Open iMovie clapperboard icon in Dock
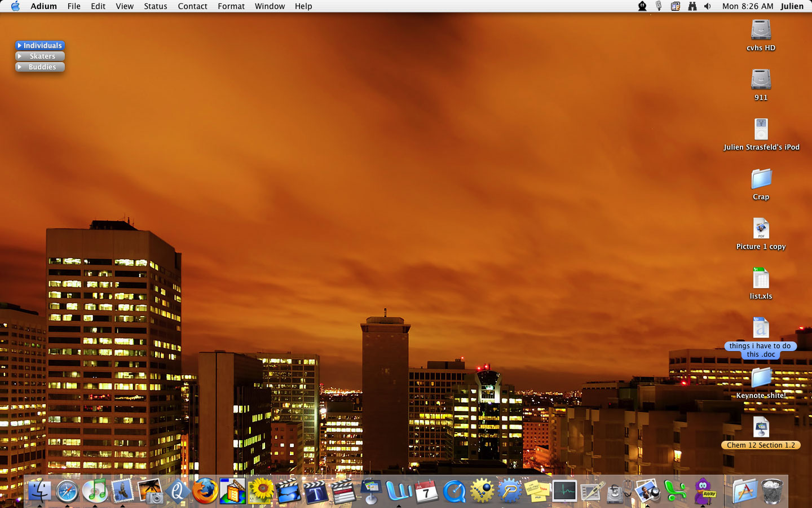The height and width of the screenshot is (508, 812). [288, 491]
